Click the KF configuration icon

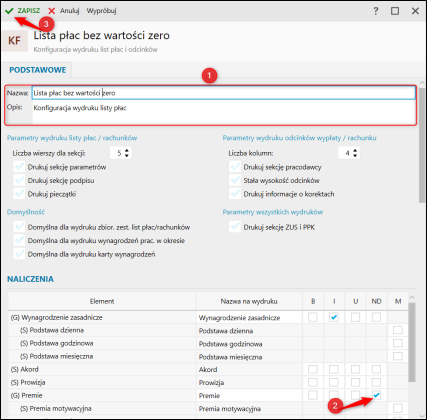[x=15, y=41]
